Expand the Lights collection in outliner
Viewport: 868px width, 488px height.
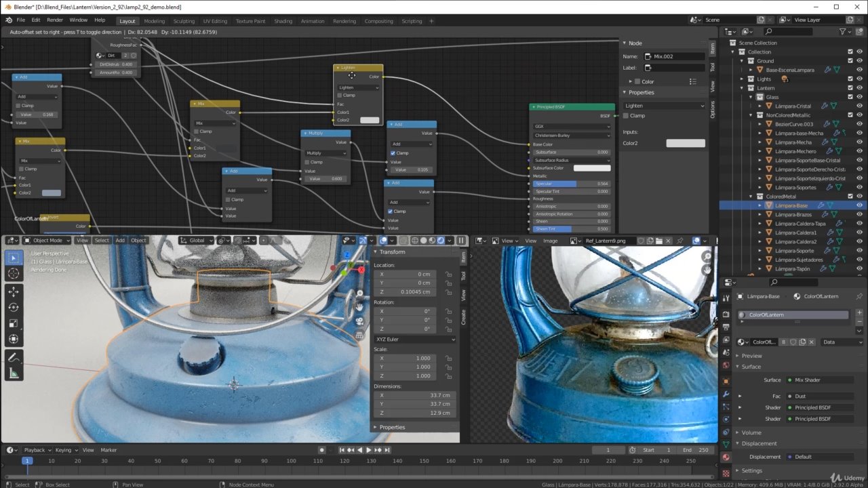(x=742, y=79)
